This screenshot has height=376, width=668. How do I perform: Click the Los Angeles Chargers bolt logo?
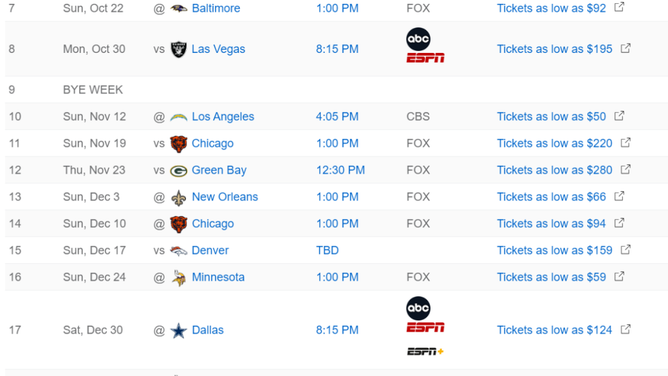[179, 117]
